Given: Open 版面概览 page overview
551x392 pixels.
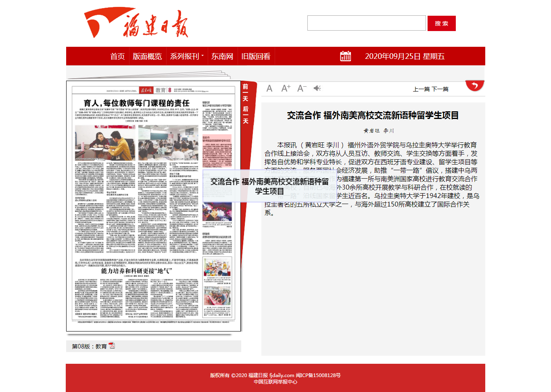Looking at the screenshot, I should click(147, 56).
